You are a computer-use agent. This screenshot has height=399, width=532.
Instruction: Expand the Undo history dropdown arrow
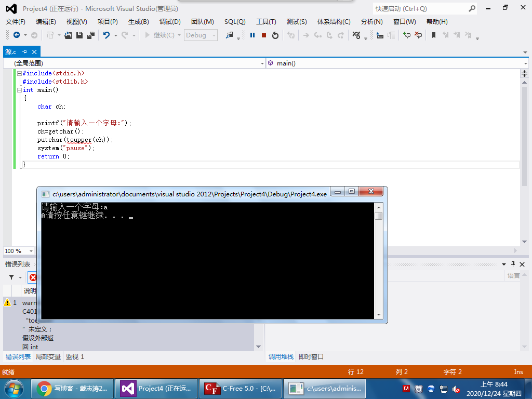[x=115, y=35]
